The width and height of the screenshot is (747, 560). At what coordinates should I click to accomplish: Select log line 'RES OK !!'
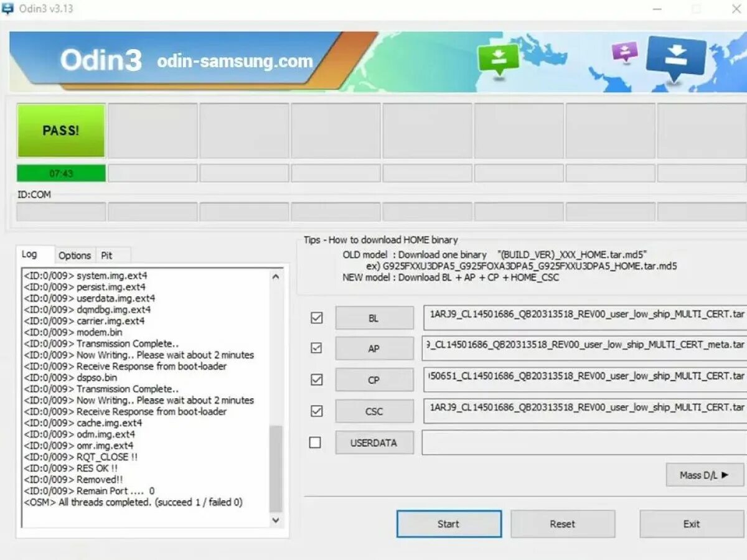(x=71, y=468)
